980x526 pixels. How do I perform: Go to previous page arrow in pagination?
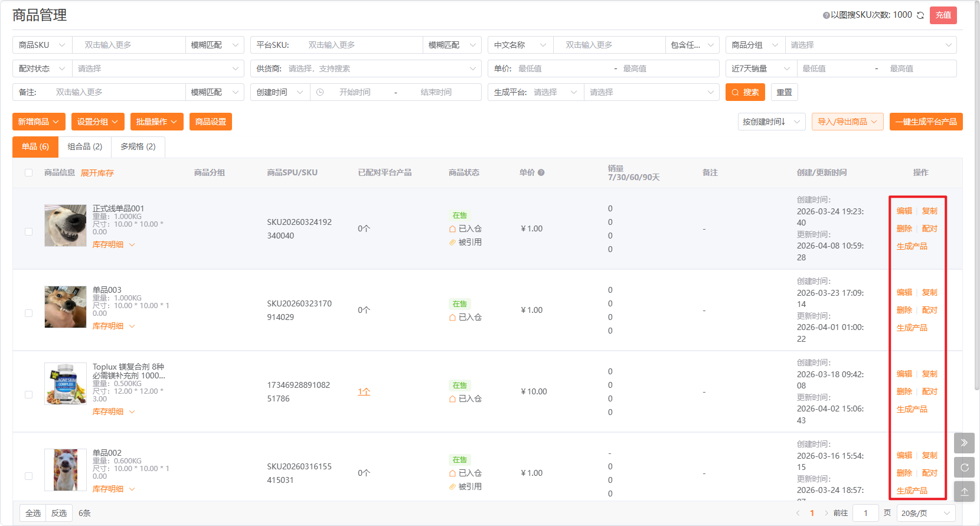coord(798,513)
